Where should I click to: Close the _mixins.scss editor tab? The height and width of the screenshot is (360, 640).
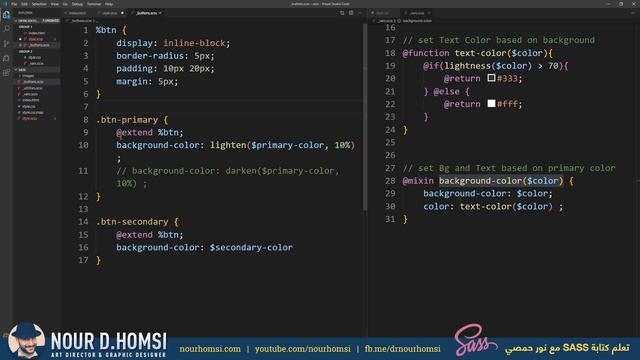pos(429,13)
